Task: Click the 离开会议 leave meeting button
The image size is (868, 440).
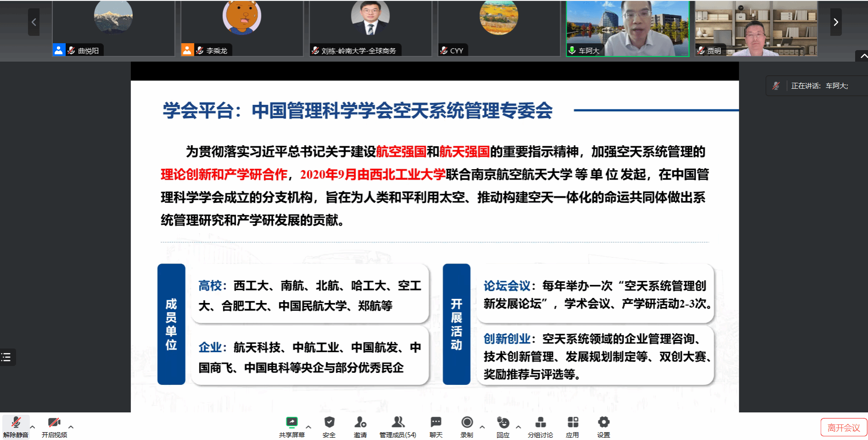Action: click(x=843, y=428)
